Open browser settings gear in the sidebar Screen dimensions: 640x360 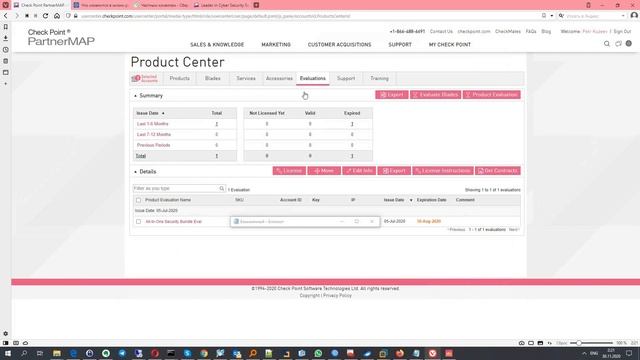click(x=6, y=333)
